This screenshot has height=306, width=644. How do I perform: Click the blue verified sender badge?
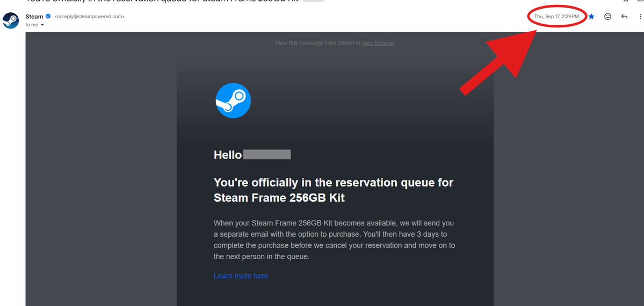tap(48, 17)
